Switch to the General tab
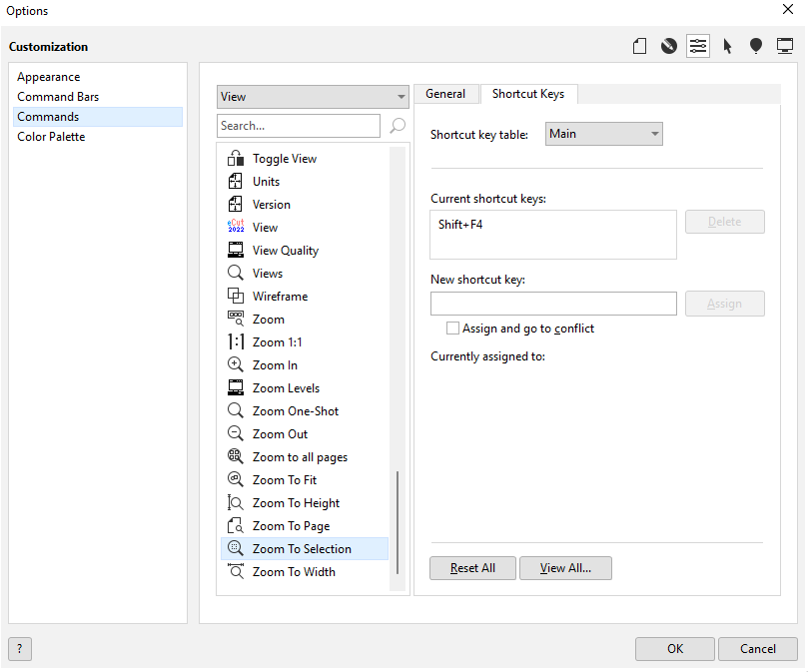Viewport: 808px width, 672px height. coord(445,94)
